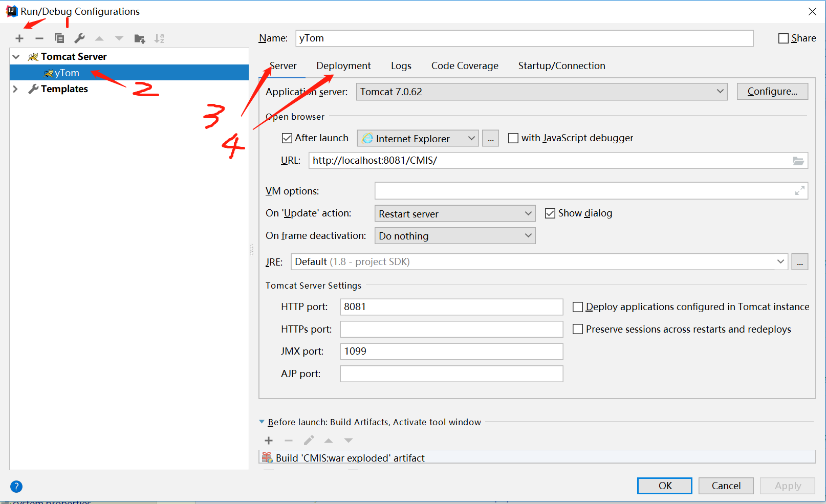Click the IntelliJ dialog title icon
Image resolution: width=826 pixels, height=504 pixels.
[11, 11]
